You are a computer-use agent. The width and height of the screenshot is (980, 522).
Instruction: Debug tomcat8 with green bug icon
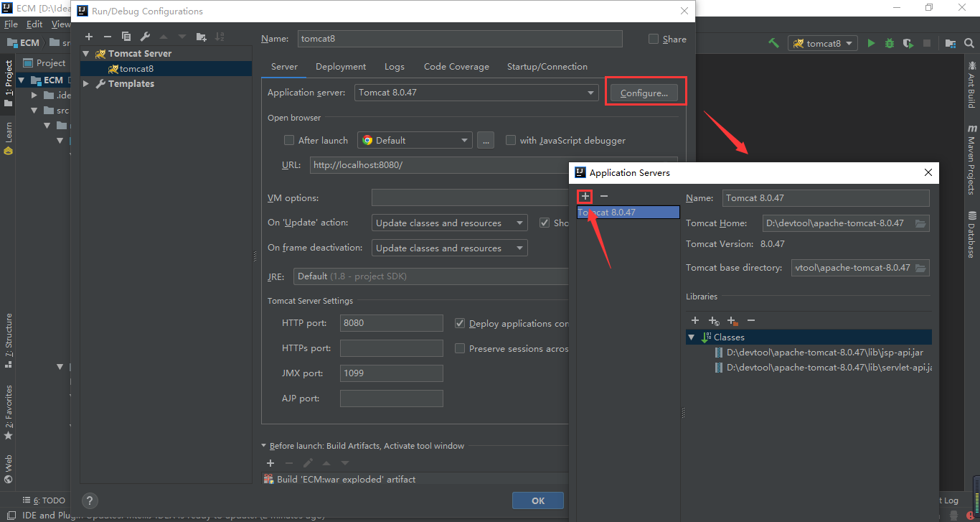point(890,43)
